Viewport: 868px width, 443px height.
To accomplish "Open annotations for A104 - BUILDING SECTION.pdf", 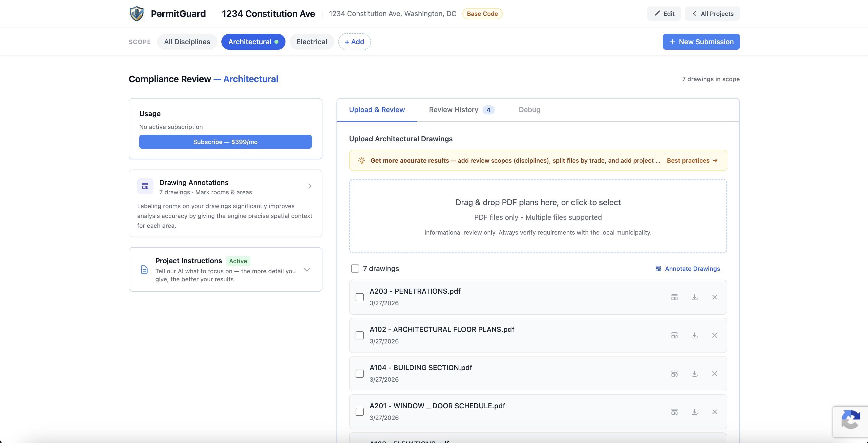I will tap(674, 374).
